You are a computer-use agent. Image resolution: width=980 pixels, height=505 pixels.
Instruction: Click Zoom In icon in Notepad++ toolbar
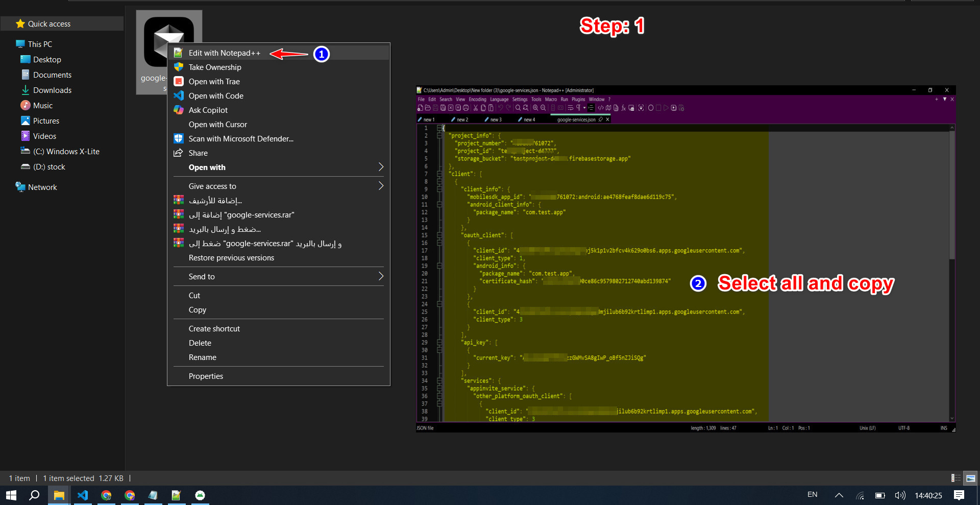[535, 108]
